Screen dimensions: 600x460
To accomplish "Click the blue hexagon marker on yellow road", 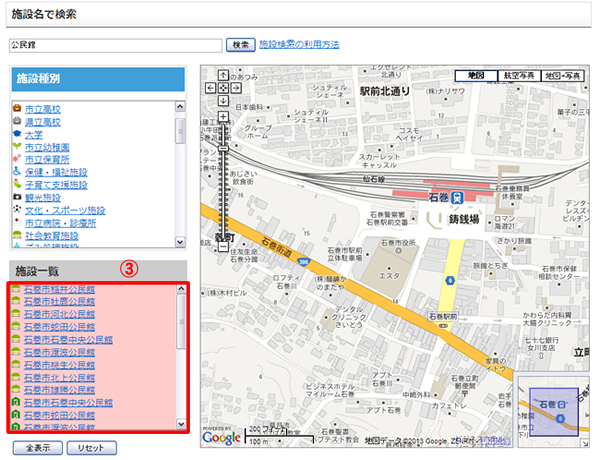I will [450, 281].
